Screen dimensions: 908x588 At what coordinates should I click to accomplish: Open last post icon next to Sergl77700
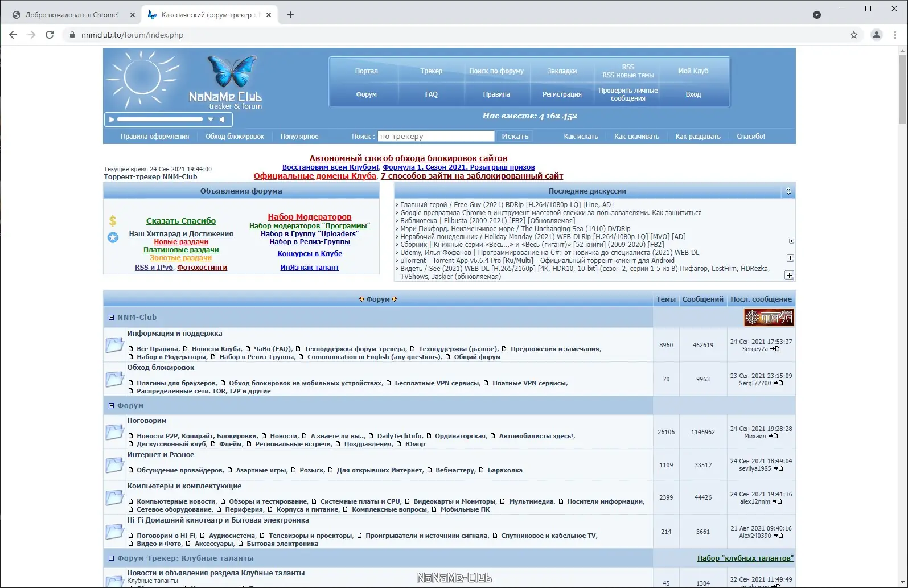pos(778,384)
